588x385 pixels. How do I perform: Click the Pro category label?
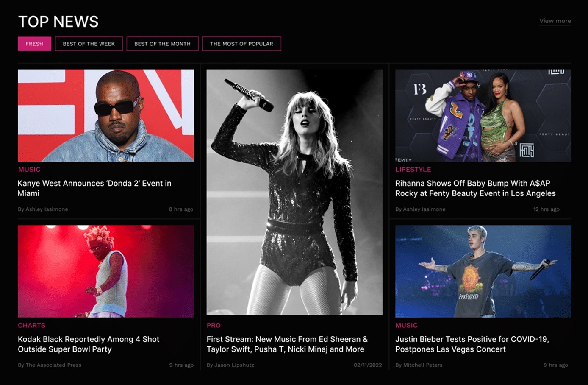tap(214, 325)
